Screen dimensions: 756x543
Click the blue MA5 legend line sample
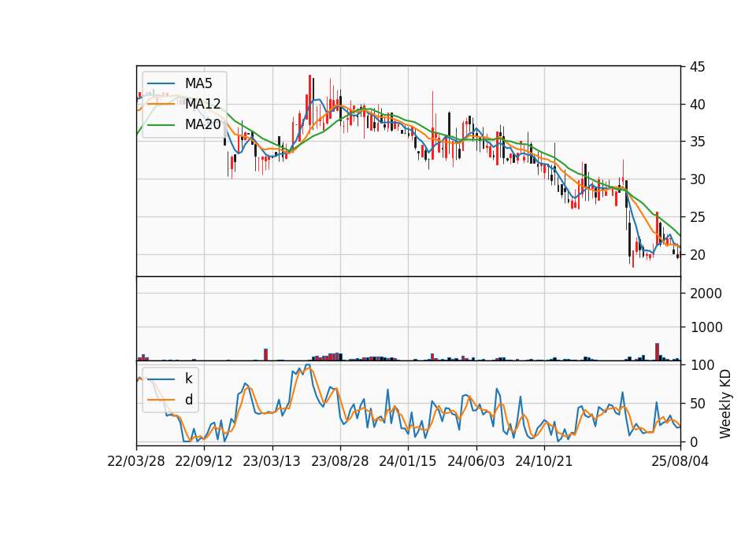161,84
